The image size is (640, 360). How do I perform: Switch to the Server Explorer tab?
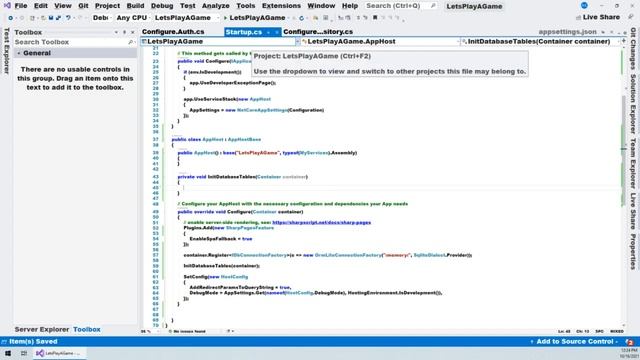[42, 329]
